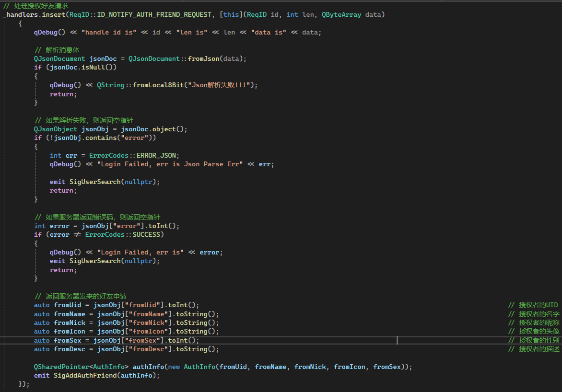Click the comment "// 授权者的名字"
The image size is (562, 392).
coord(534,314)
